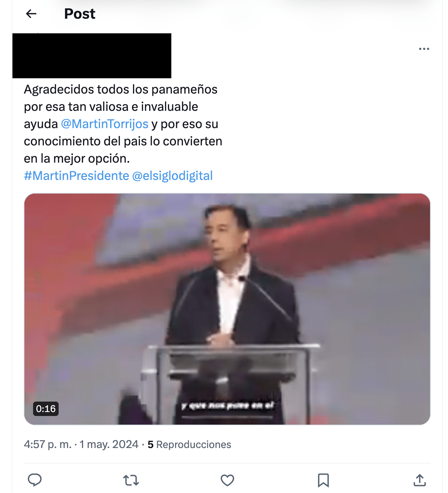Open the three-dot more options menu

[424, 49]
